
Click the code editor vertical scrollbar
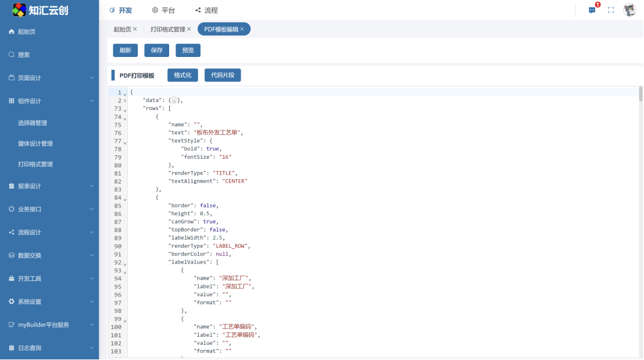pos(641,94)
